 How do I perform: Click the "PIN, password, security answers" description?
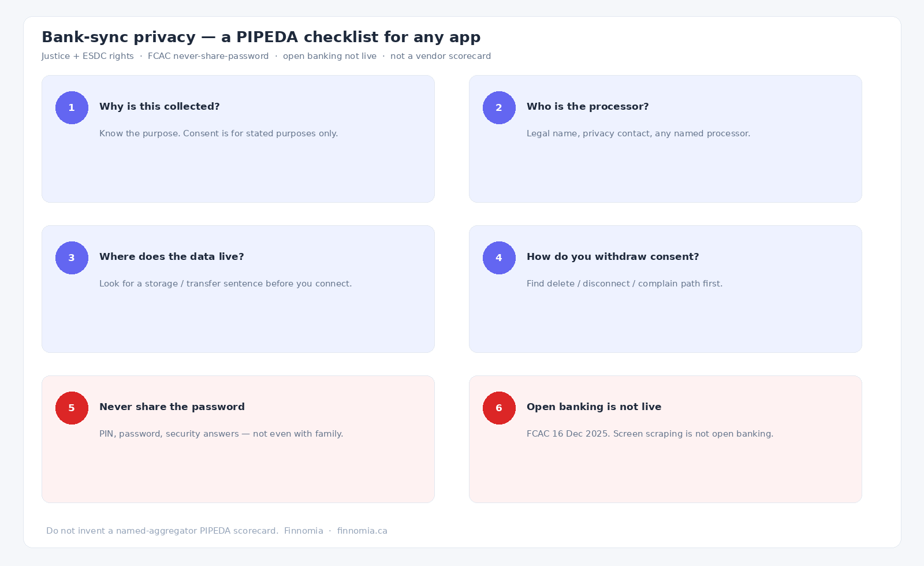[221, 434]
